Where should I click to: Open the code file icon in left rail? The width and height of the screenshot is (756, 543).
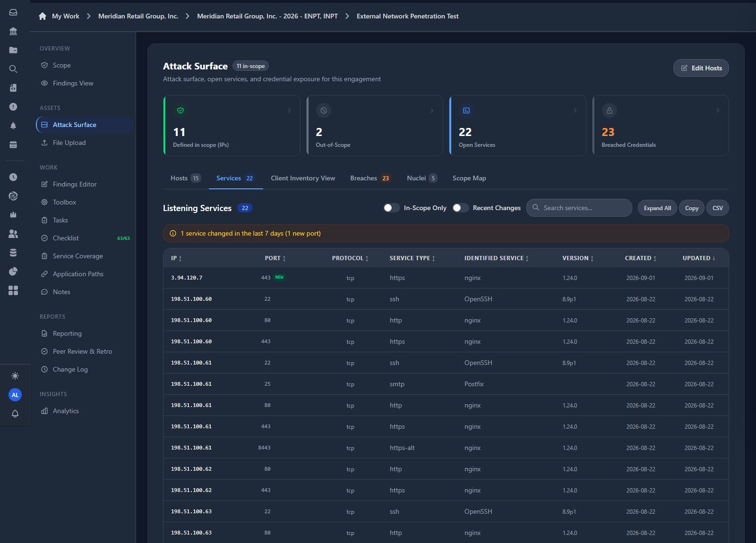[x=13, y=88]
